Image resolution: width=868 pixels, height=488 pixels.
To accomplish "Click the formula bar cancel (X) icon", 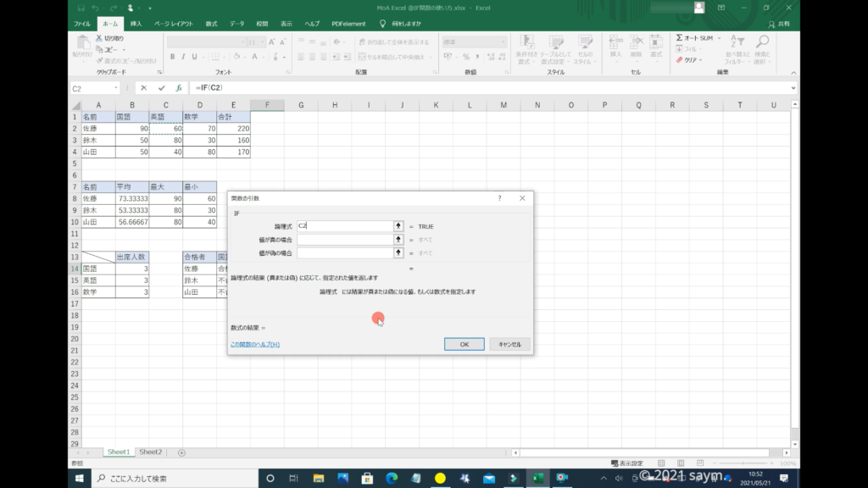I will [144, 88].
